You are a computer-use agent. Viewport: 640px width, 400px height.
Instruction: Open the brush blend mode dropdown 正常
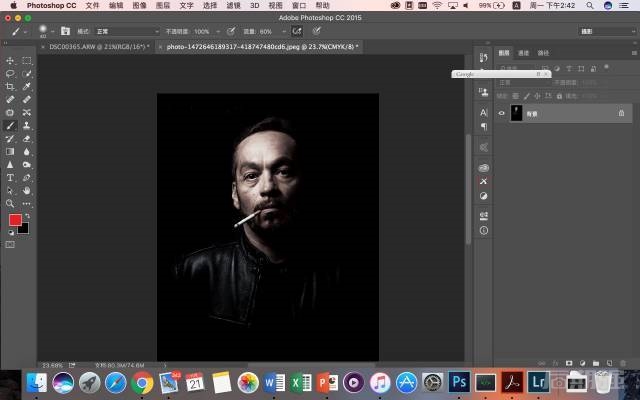(x=127, y=31)
